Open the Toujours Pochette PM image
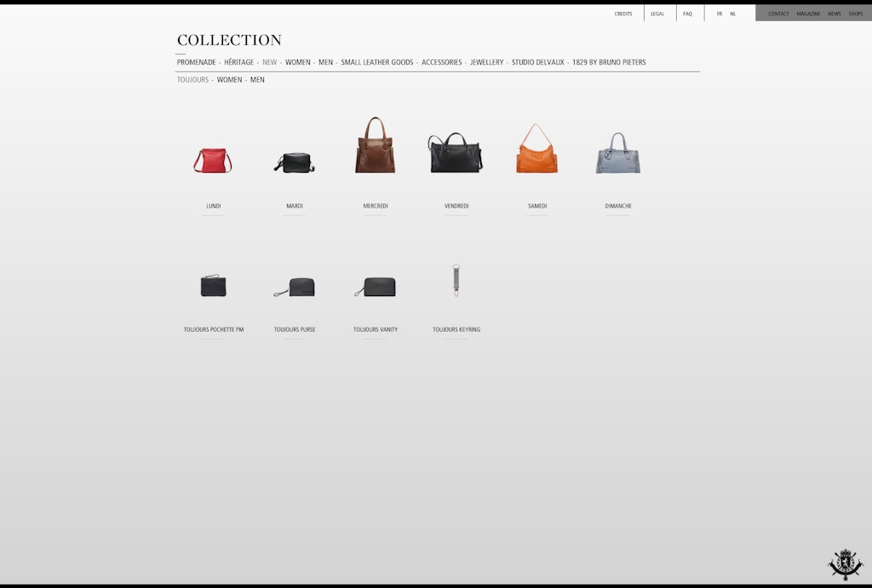Screen dimensions: 872x588 (x=214, y=285)
